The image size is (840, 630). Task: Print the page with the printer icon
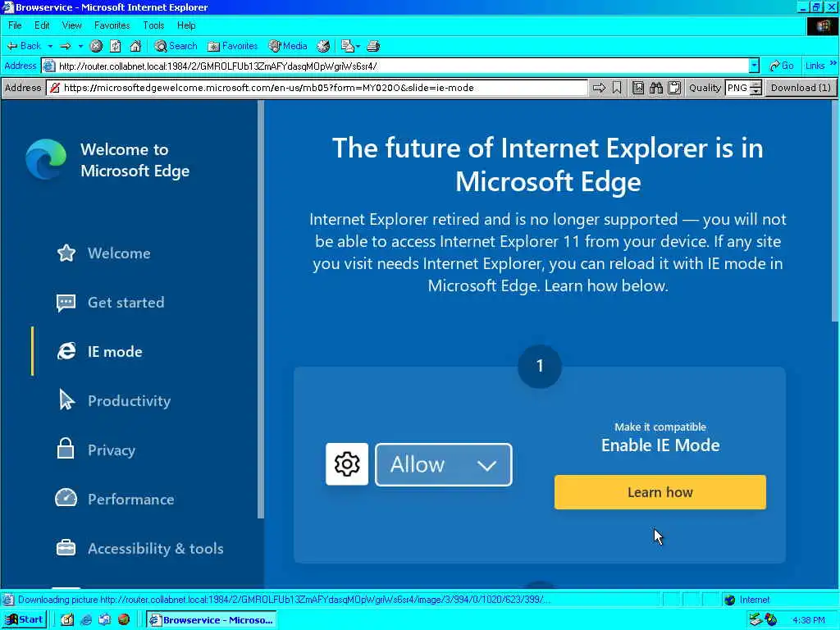373,46
